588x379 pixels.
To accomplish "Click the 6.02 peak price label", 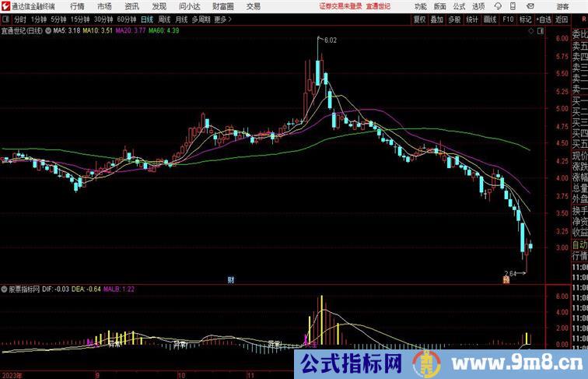I will coord(330,39).
